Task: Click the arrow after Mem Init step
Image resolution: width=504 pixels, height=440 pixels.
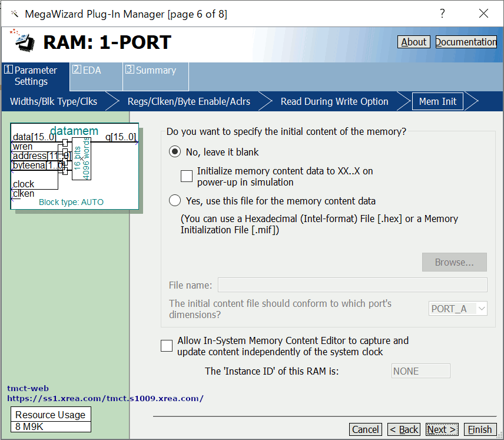Action: (x=471, y=101)
